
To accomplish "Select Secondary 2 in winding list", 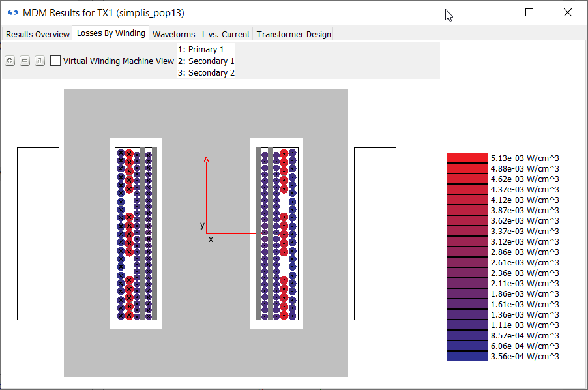I will click(206, 73).
